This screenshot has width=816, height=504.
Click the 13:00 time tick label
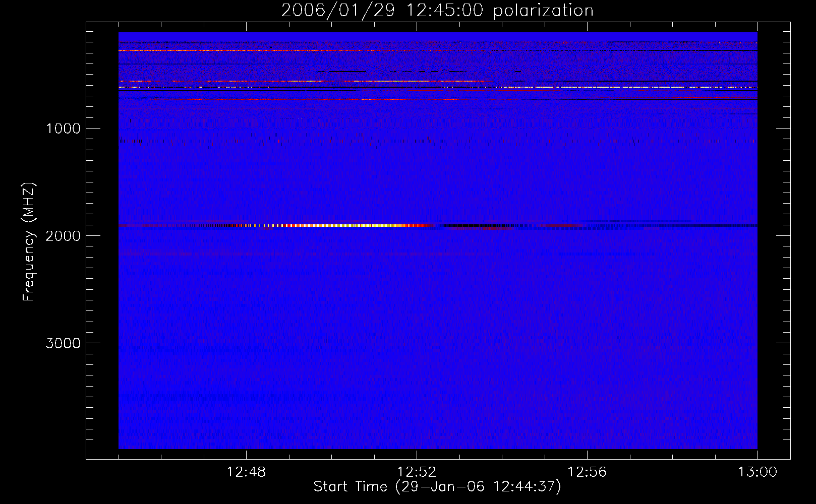[x=757, y=472]
